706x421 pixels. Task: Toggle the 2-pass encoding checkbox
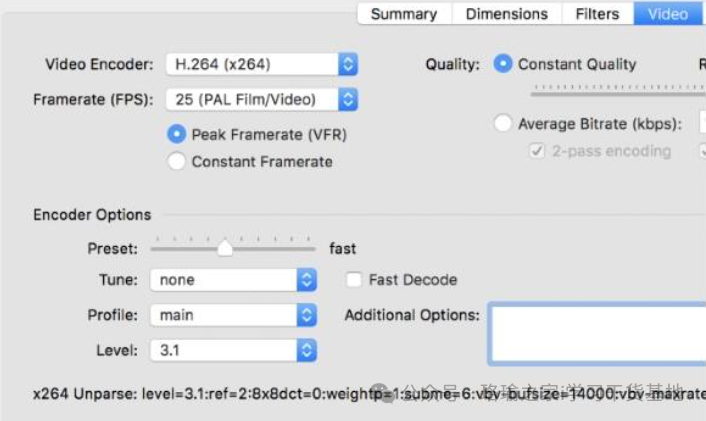pos(537,151)
